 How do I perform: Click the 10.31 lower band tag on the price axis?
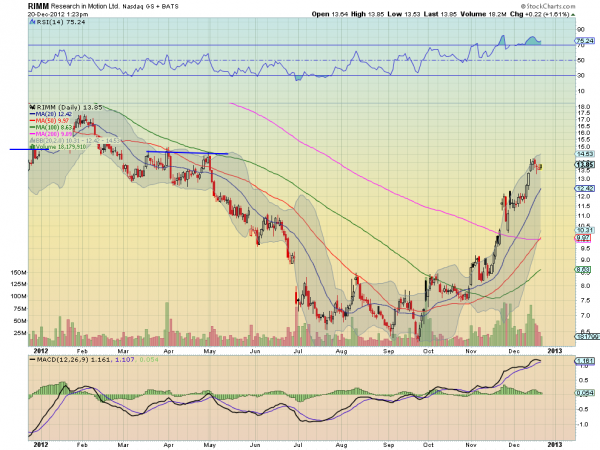click(585, 230)
